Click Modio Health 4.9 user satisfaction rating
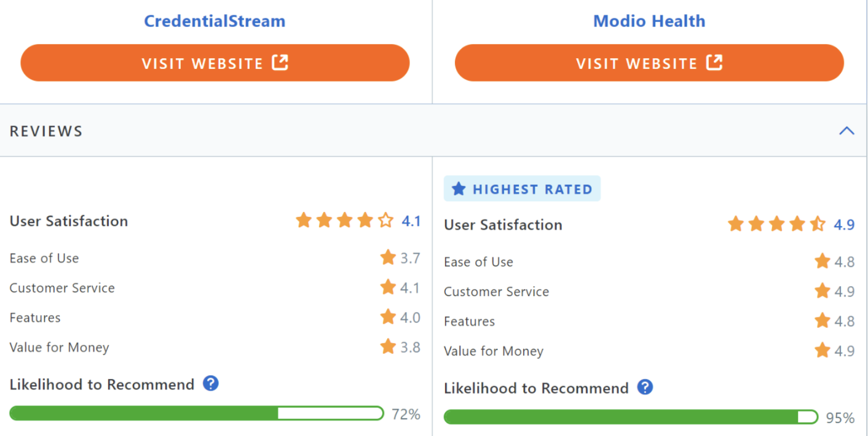The height and width of the screenshot is (436, 868). click(844, 225)
